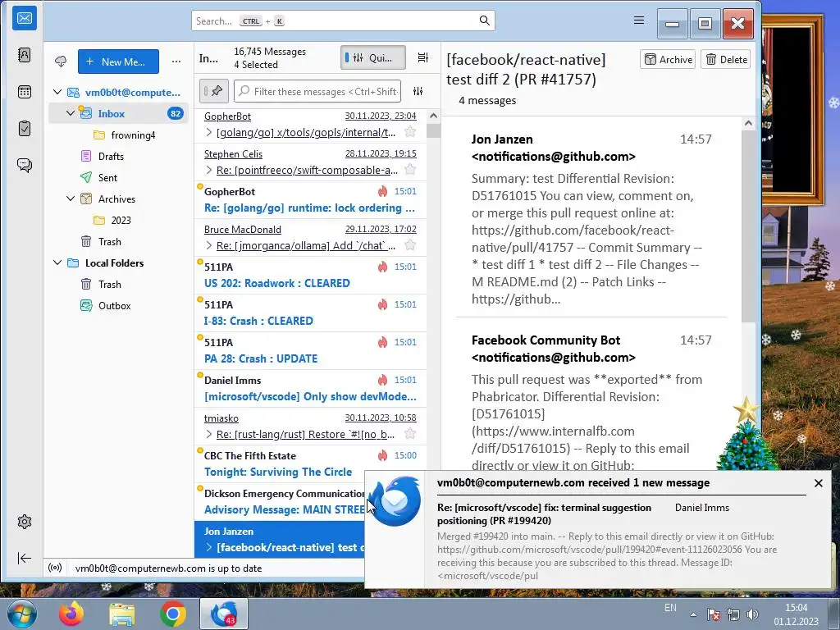Image resolution: width=840 pixels, height=630 pixels.
Task: Open the Tasks space
Action: point(25,129)
